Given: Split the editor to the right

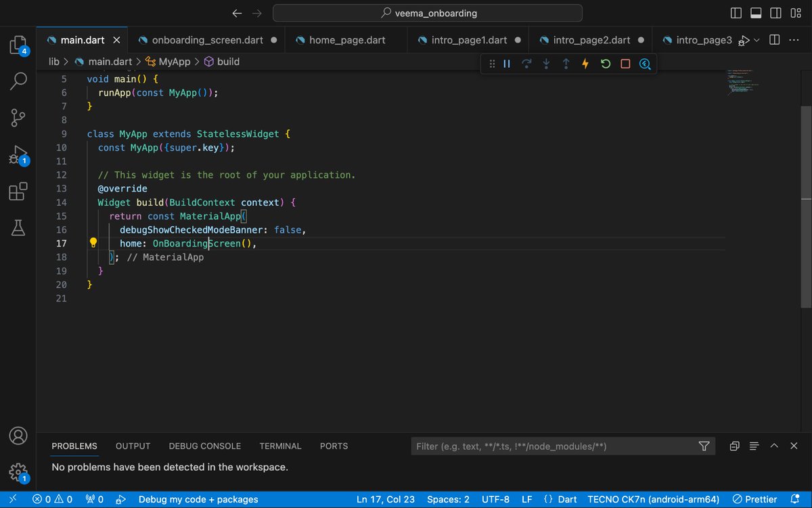Looking at the screenshot, I should 775,40.
